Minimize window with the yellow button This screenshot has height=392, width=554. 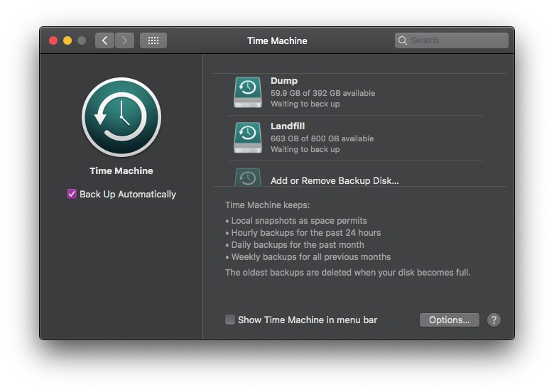pyautogui.click(x=67, y=40)
